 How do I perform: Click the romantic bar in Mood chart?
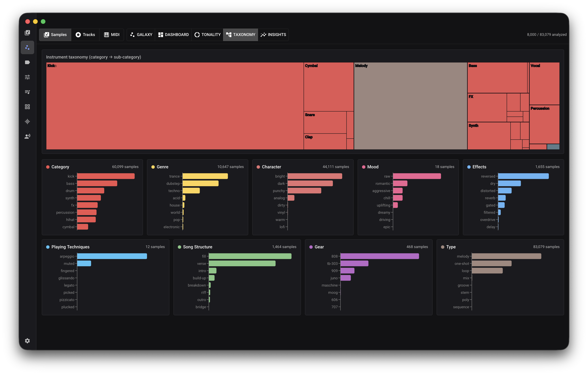coord(400,183)
